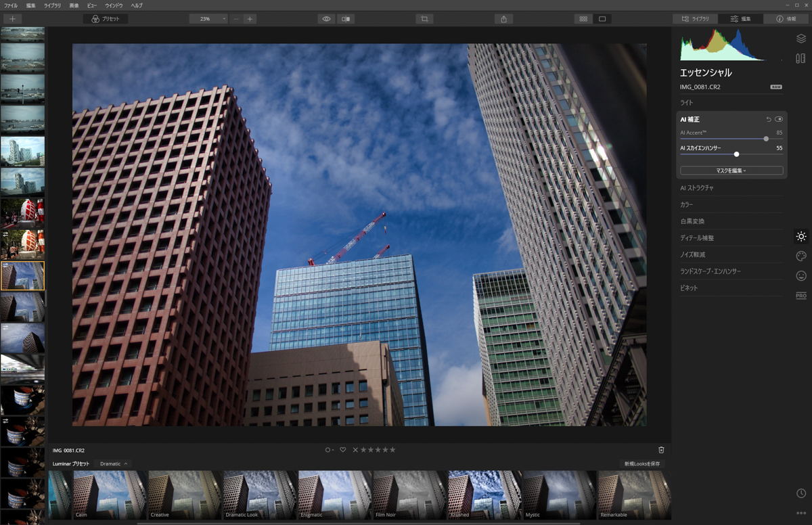Switch to single image view
Viewport: 812px width, 525px height.
click(x=602, y=19)
